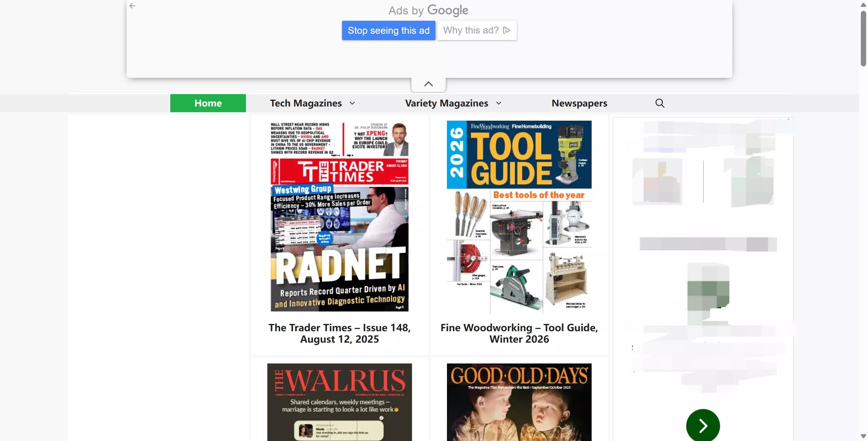868x441 pixels.
Task: Click Why this ad?
Action: coord(471,30)
